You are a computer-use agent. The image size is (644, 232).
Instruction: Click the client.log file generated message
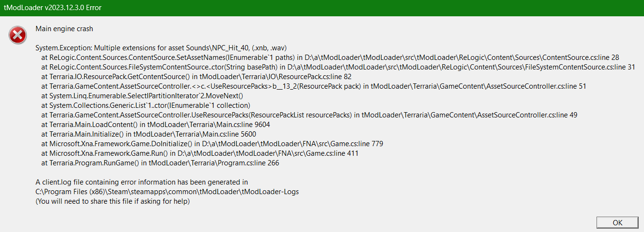point(141,182)
